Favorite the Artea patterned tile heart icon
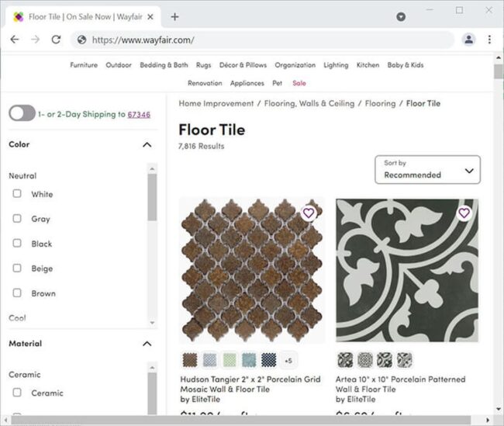The height and width of the screenshot is (426, 504). pyautogui.click(x=464, y=213)
